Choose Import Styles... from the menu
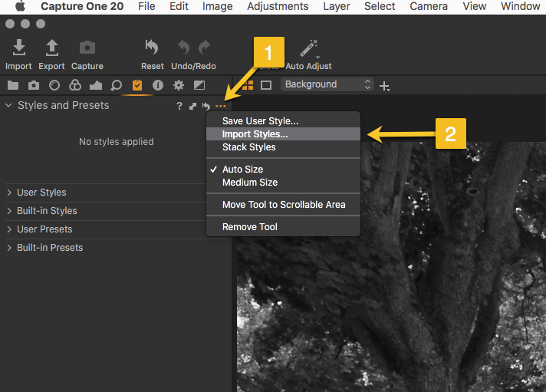The image size is (546, 392). point(255,134)
